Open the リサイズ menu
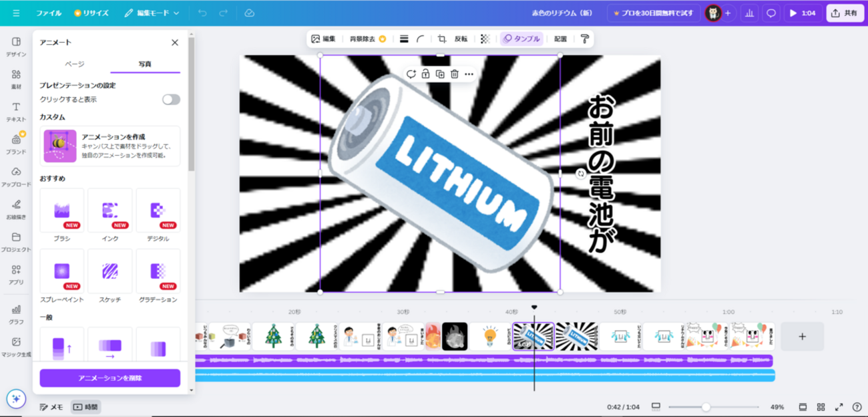Screen dimensions: 868x417 click(91, 13)
